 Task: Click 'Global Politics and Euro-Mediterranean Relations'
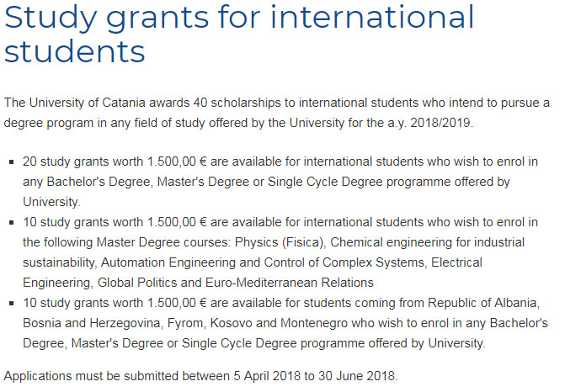point(236,283)
